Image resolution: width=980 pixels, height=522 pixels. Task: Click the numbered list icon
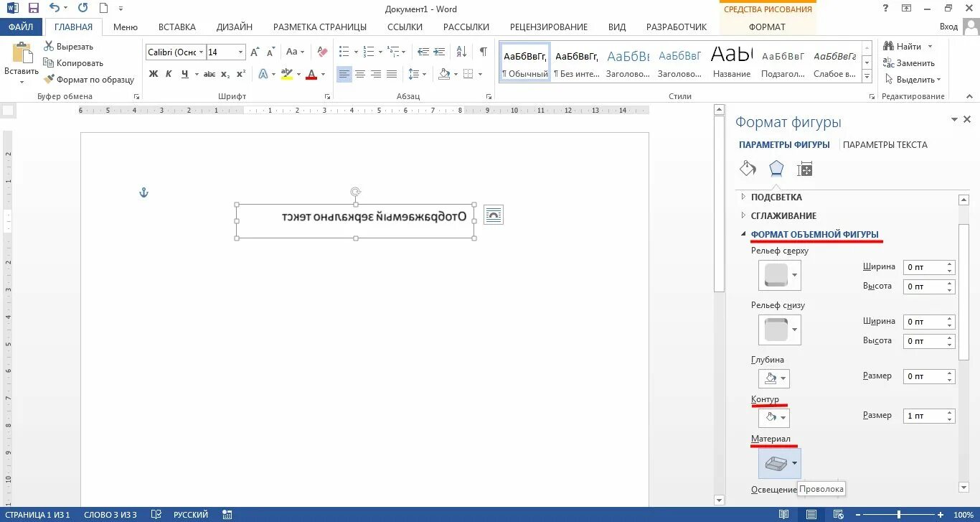(368, 52)
